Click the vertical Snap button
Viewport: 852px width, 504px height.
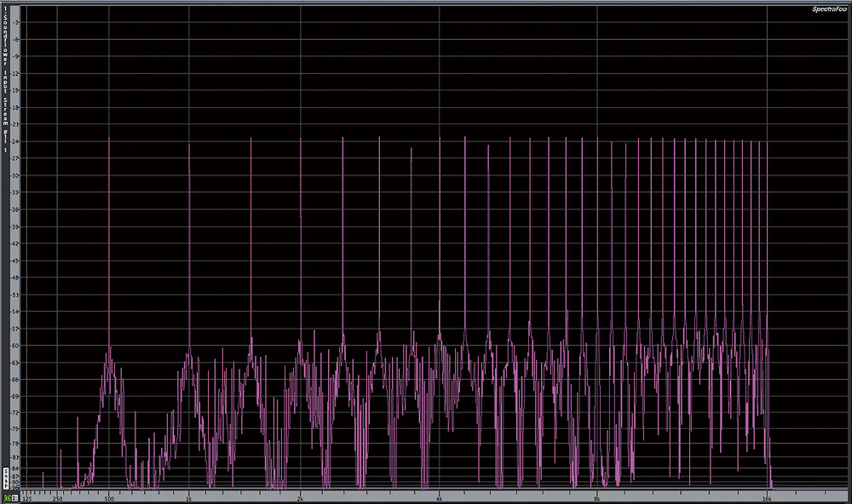click(5, 478)
